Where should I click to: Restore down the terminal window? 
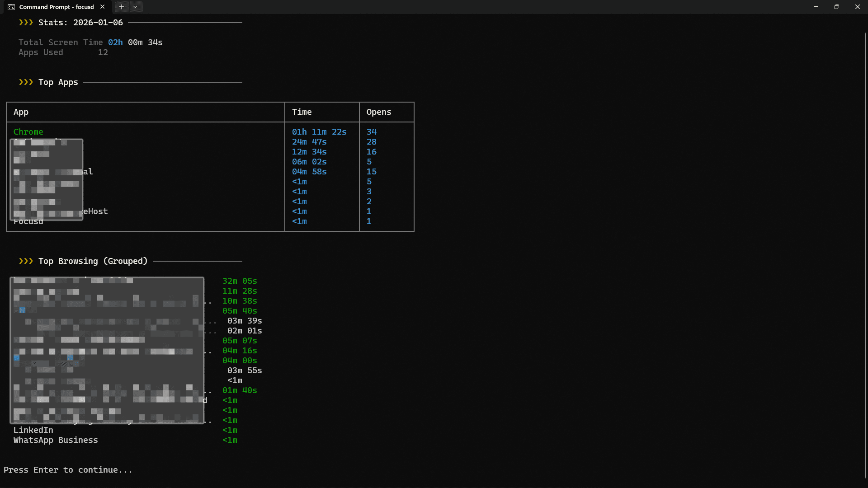pos(837,7)
